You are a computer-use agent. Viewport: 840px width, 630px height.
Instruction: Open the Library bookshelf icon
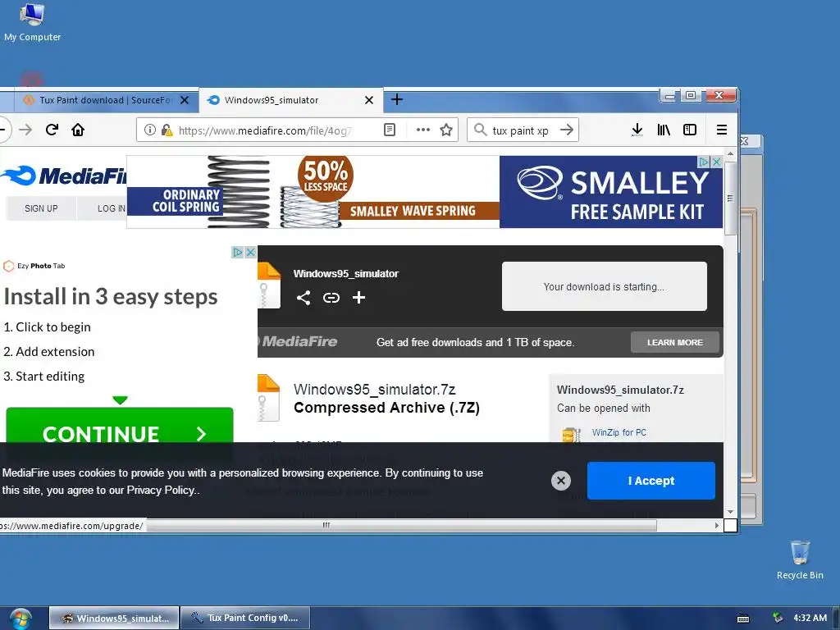663,130
